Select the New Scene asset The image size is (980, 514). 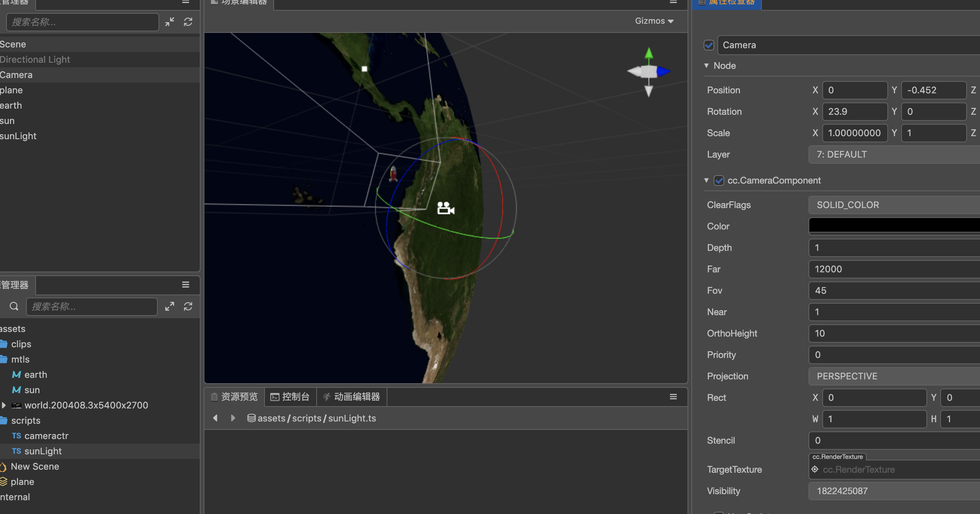pyautogui.click(x=35, y=466)
